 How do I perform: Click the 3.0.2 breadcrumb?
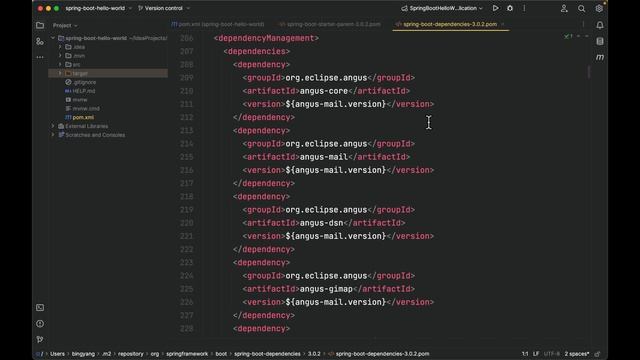pos(314,354)
